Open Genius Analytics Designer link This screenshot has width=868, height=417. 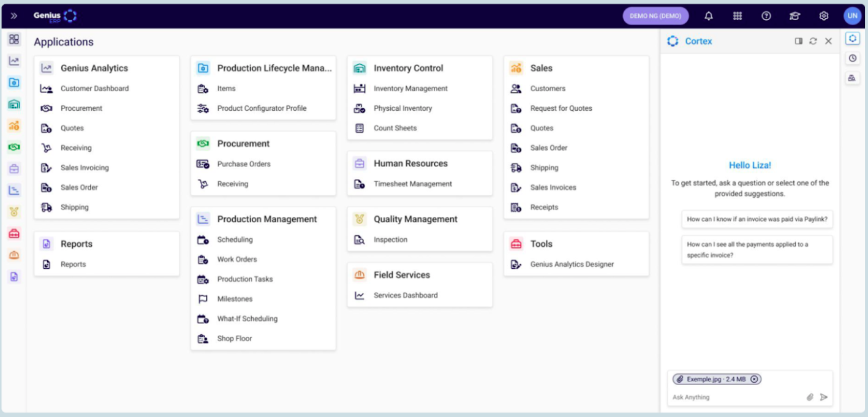pyautogui.click(x=572, y=265)
